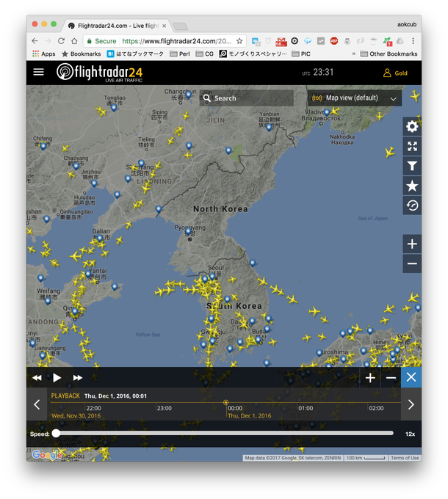The height and width of the screenshot is (499, 448).
Task: Close the playback panel
Action: 411,377
